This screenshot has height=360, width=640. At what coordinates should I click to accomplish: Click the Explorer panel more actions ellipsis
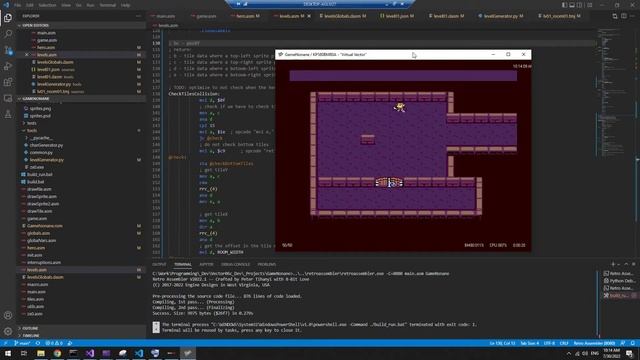coord(138,16)
